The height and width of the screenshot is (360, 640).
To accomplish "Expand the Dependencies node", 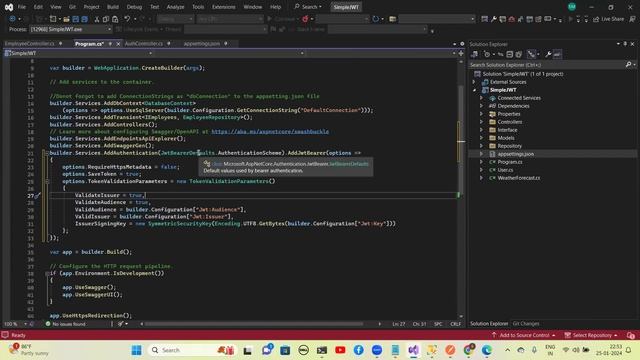I will click(481, 106).
